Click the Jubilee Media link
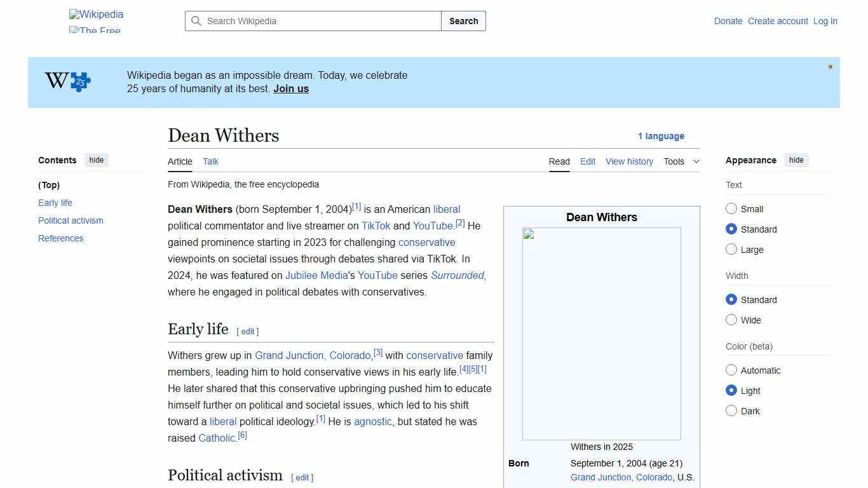The width and height of the screenshot is (868, 488). coord(316,275)
